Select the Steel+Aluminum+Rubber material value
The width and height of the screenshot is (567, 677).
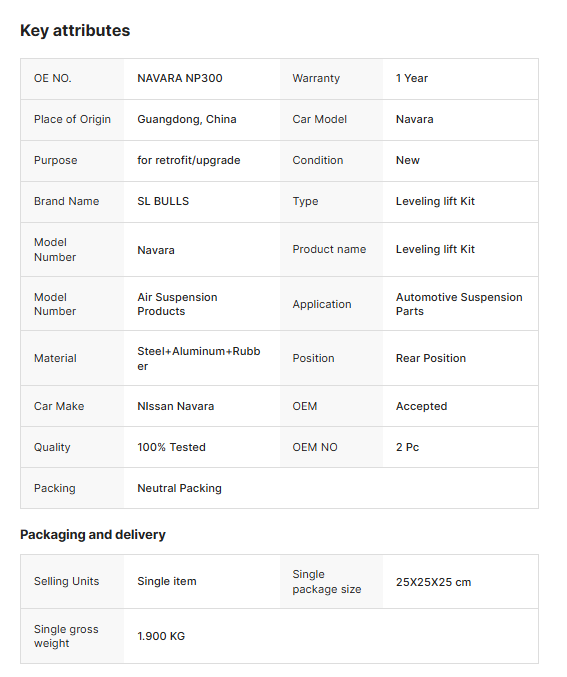(199, 358)
